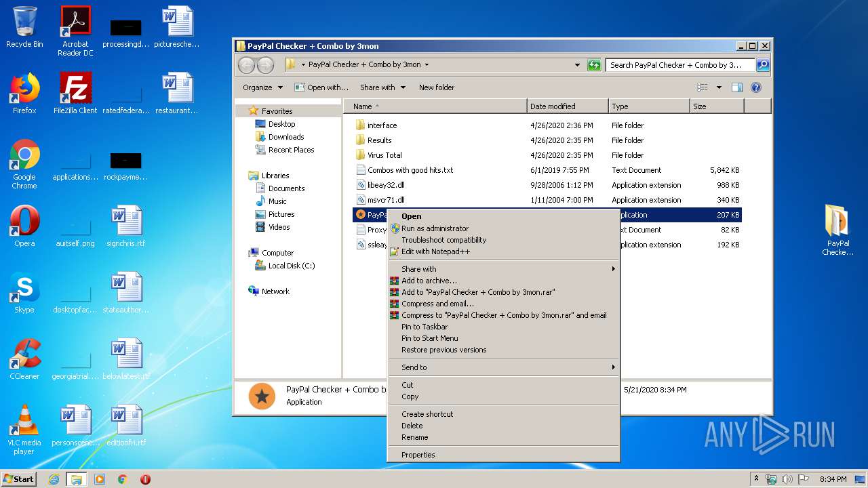Image resolution: width=868 pixels, height=488 pixels.
Task: Open the Organize dropdown menu
Action: (262, 87)
